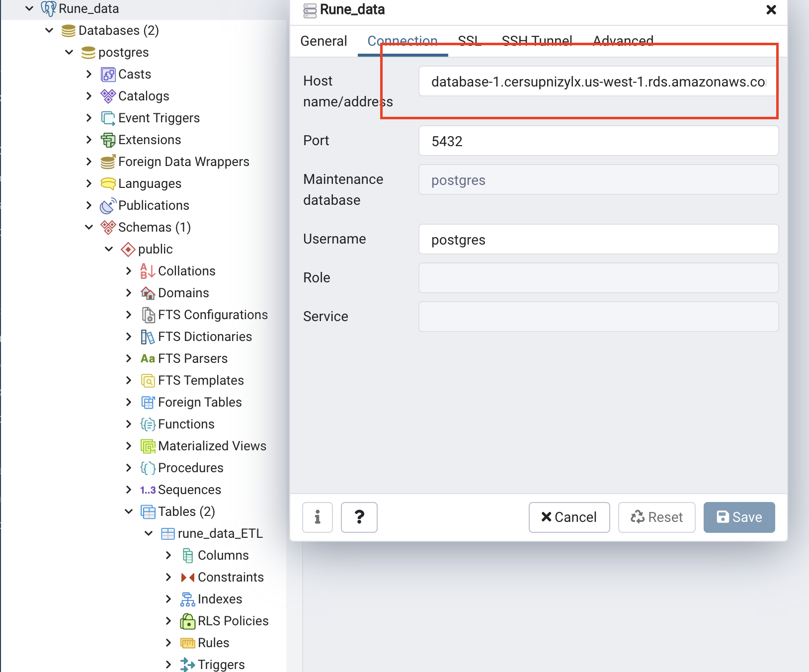Switch to the SSL tab
809x672 pixels.
470,41
